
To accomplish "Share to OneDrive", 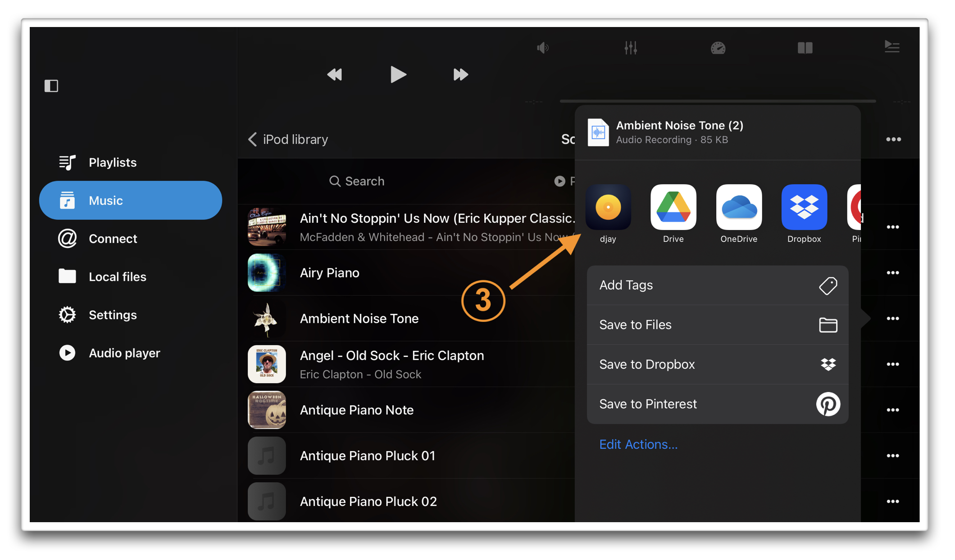I will (739, 214).
